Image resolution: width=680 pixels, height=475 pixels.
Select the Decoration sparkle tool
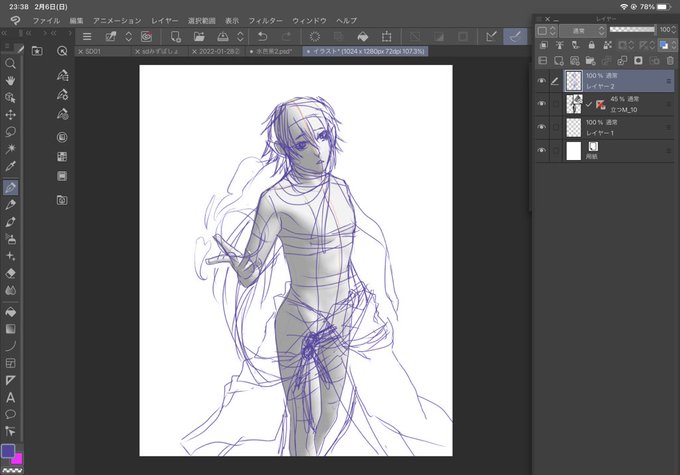pyautogui.click(x=10, y=256)
